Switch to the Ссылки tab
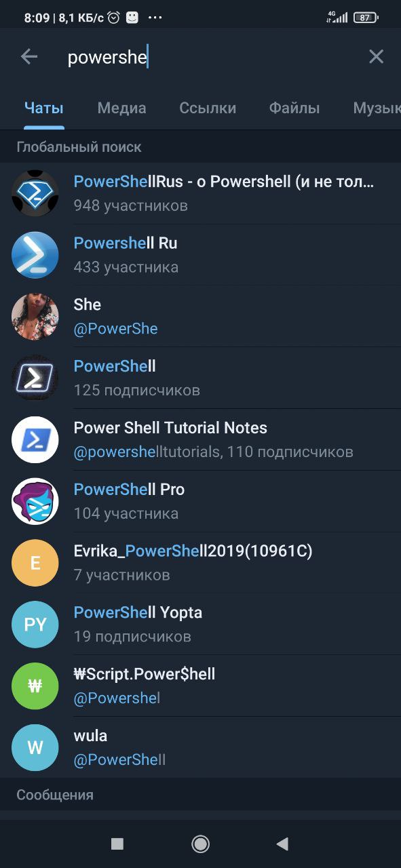 [208, 108]
